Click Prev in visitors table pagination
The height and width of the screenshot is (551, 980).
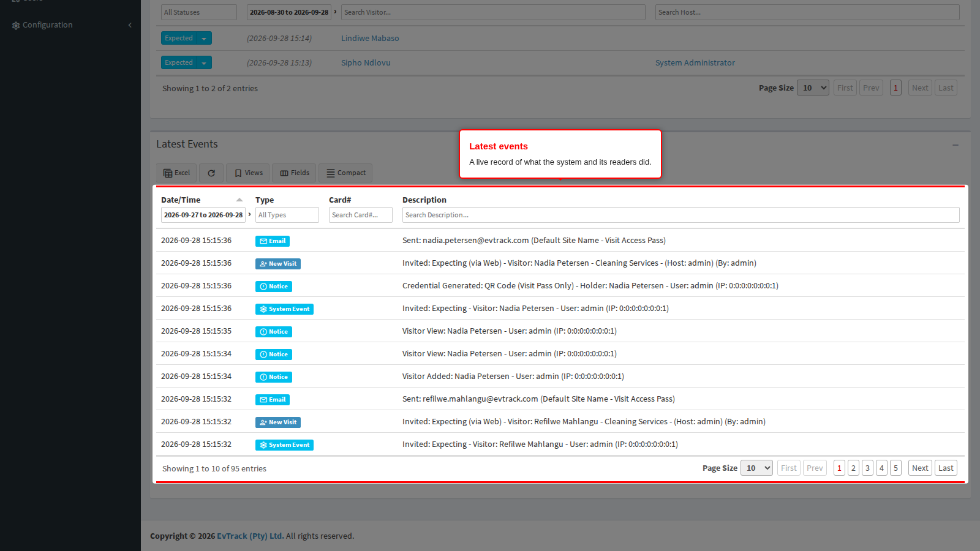click(x=871, y=88)
